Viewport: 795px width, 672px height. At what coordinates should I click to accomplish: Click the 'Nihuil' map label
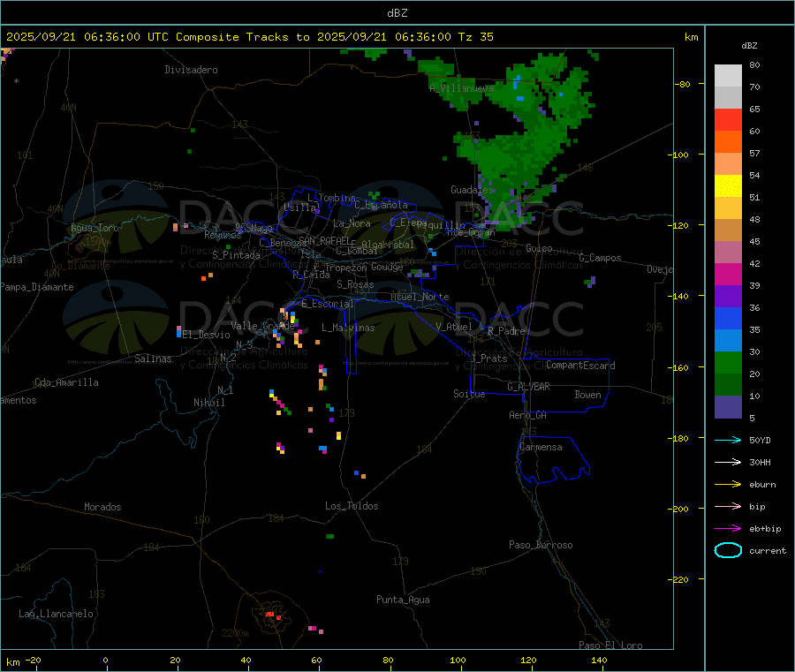(x=208, y=403)
